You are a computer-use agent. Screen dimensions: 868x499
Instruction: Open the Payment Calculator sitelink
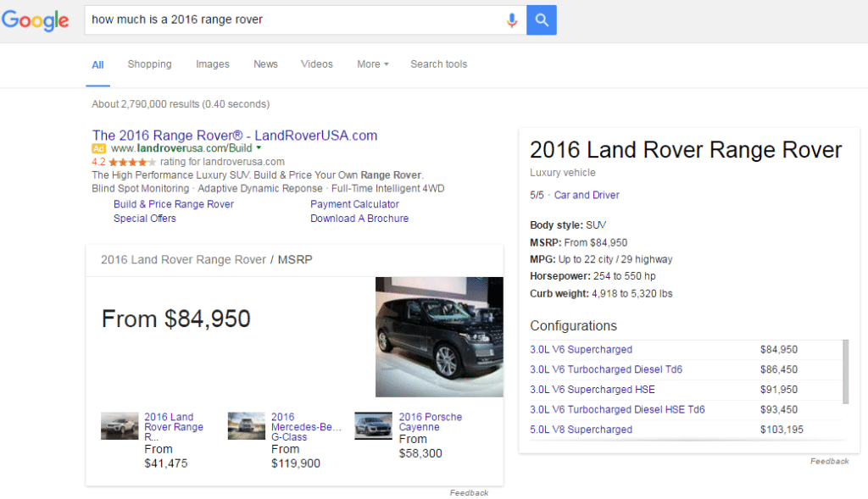pyautogui.click(x=355, y=204)
